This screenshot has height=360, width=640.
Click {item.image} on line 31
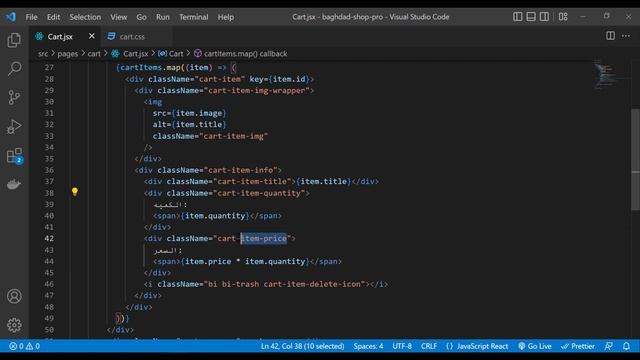[199, 113]
